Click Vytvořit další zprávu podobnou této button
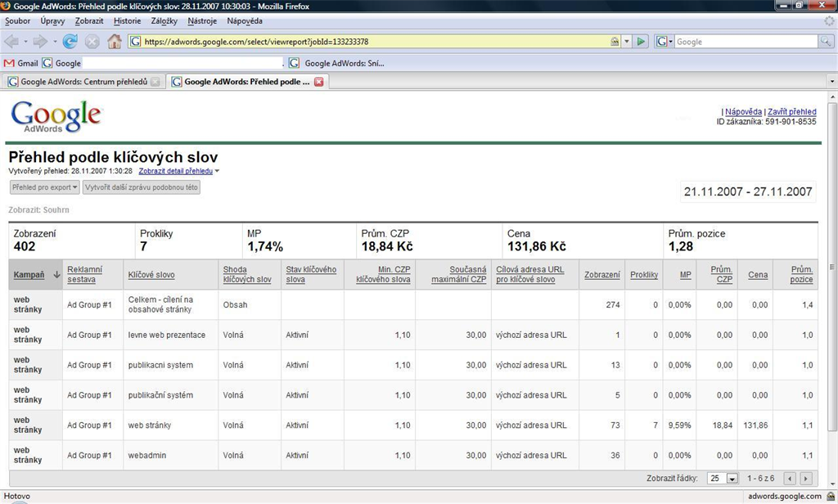This screenshot has height=504, width=838. click(x=142, y=187)
